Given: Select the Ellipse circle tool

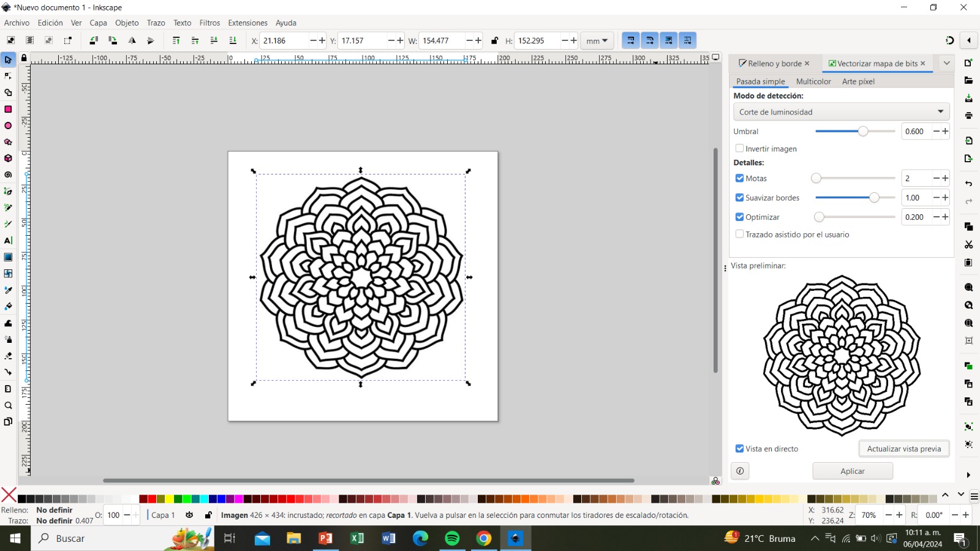Looking at the screenshot, I should click(x=8, y=126).
